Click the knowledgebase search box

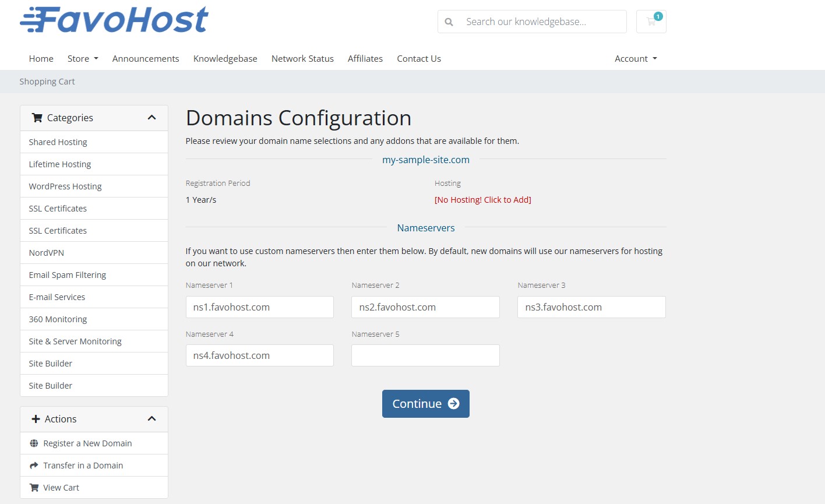coord(542,22)
